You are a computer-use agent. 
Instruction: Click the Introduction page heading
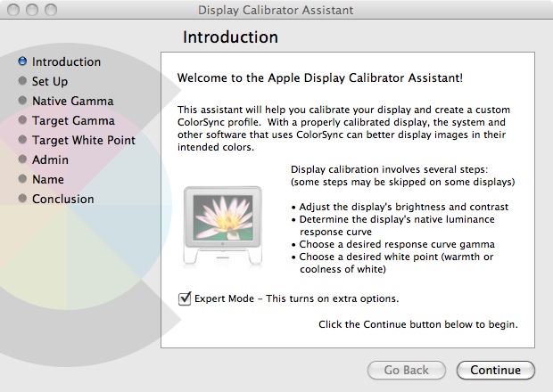(x=230, y=37)
